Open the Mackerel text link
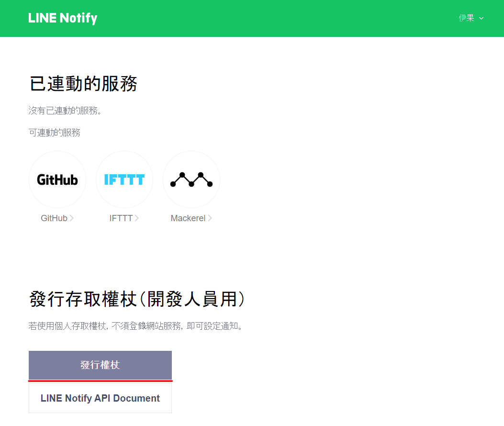Image resolution: width=504 pixels, height=426 pixels. pyautogui.click(x=191, y=218)
